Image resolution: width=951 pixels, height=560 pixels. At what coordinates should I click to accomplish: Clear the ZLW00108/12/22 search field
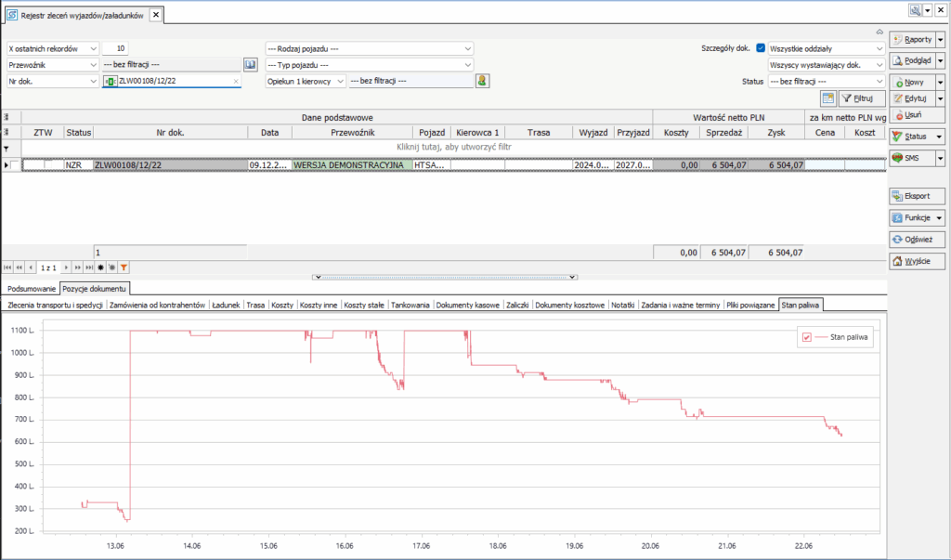click(236, 82)
